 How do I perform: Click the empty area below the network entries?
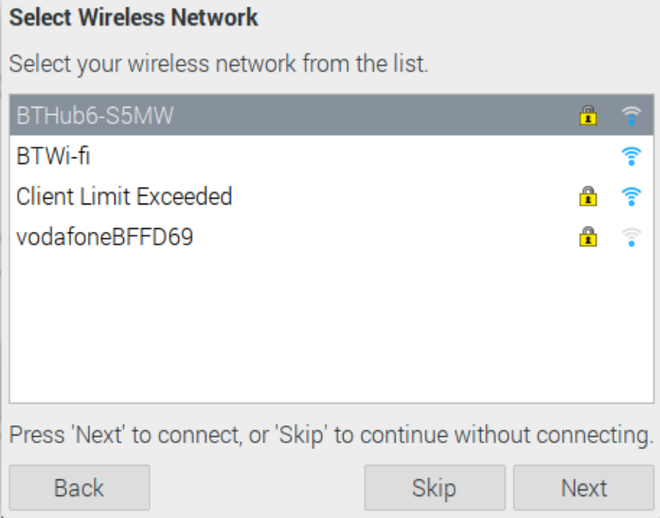point(330,330)
